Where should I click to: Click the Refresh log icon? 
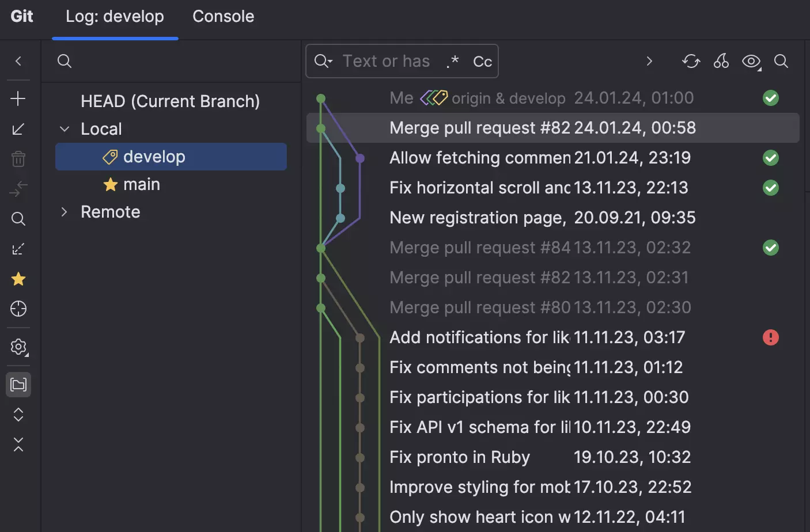click(691, 61)
